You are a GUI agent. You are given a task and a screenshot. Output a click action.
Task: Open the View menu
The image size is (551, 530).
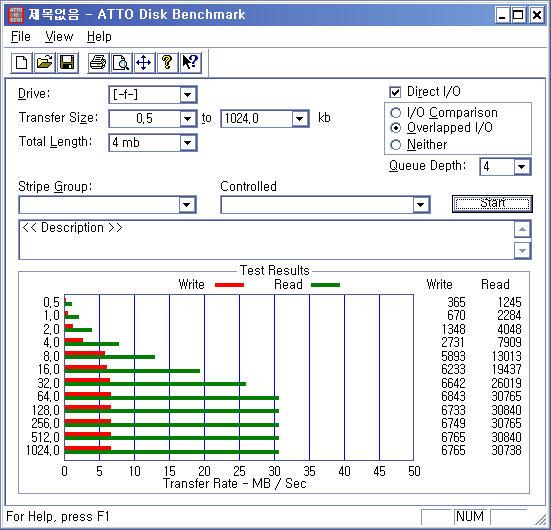click(59, 37)
